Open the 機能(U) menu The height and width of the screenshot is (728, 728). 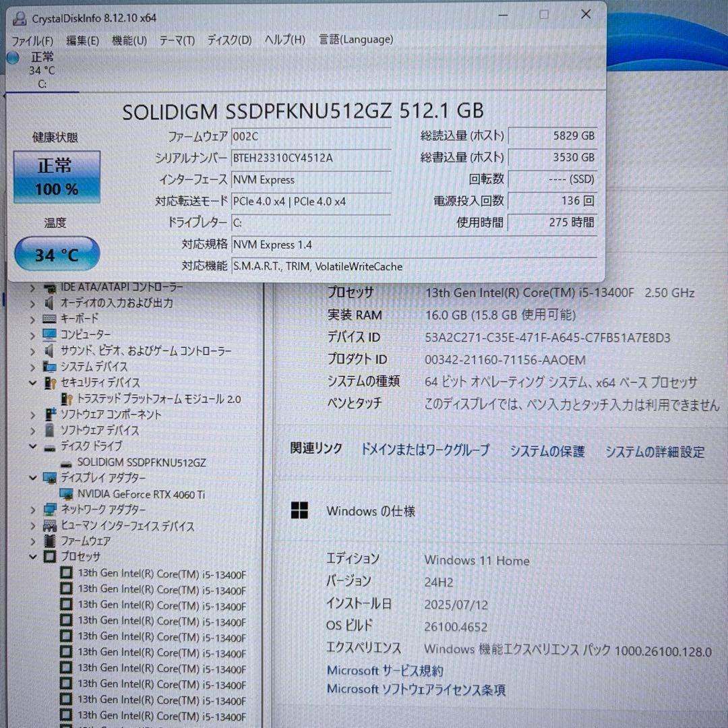[x=129, y=41]
